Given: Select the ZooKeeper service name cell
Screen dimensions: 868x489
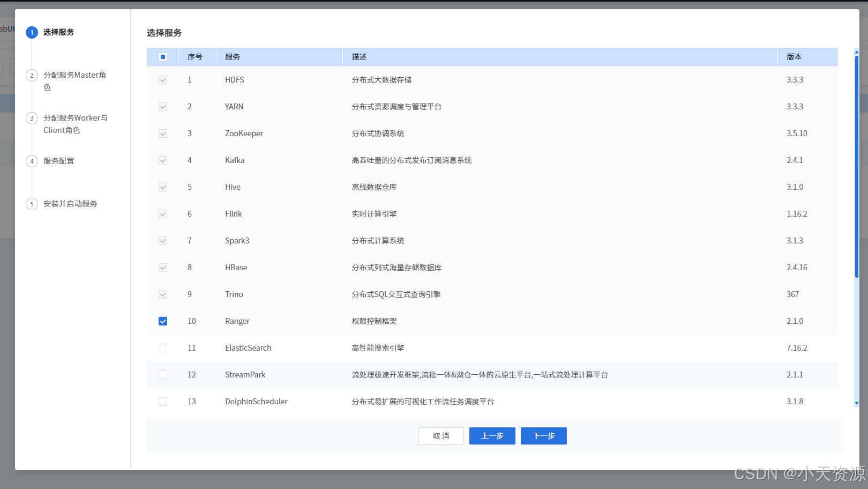Looking at the screenshot, I should (x=244, y=134).
